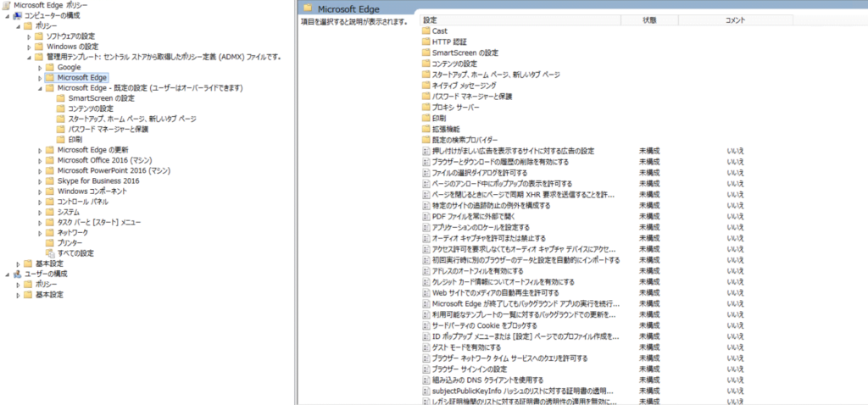
Task: Expand the ソフトウェアの設定 node
Action: click(x=30, y=36)
